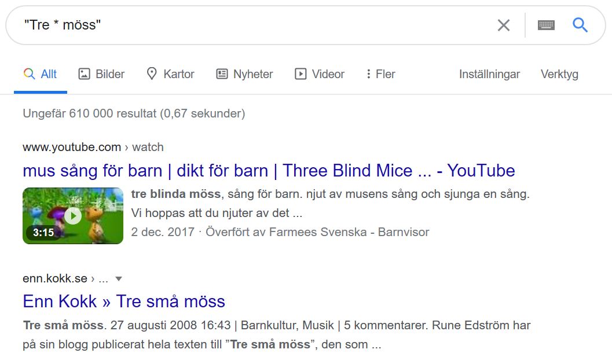612x364 pixels.
Task: Click the play button on the thumbnail
Action: pyautogui.click(x=73, y=216)
